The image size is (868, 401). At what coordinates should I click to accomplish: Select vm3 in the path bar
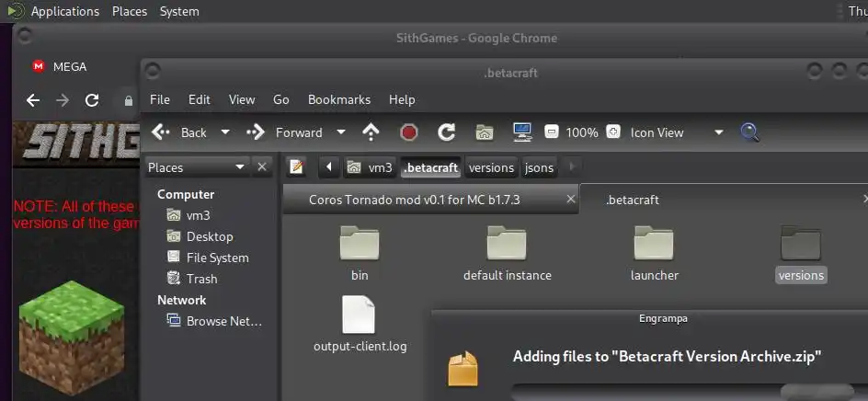(x=370, y=167)
